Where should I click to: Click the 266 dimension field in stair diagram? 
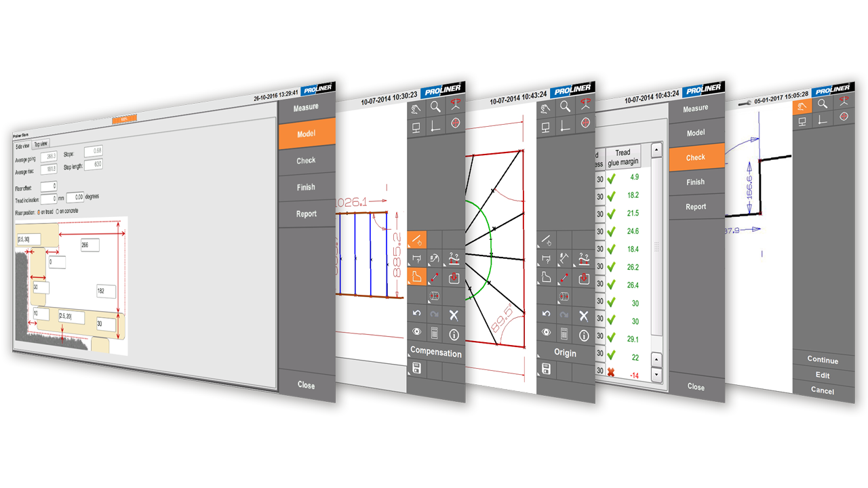(90, 245)
